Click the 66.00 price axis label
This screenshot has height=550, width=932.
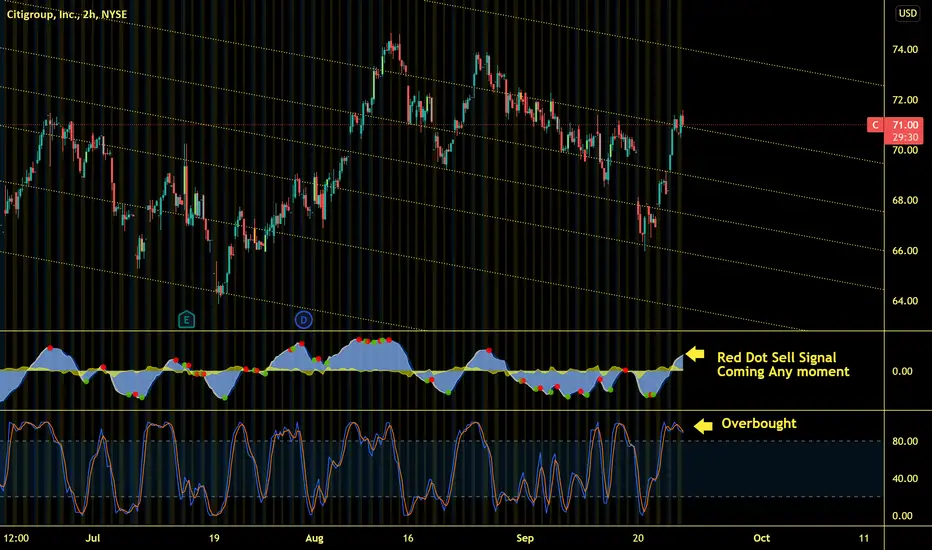[905, 251]
